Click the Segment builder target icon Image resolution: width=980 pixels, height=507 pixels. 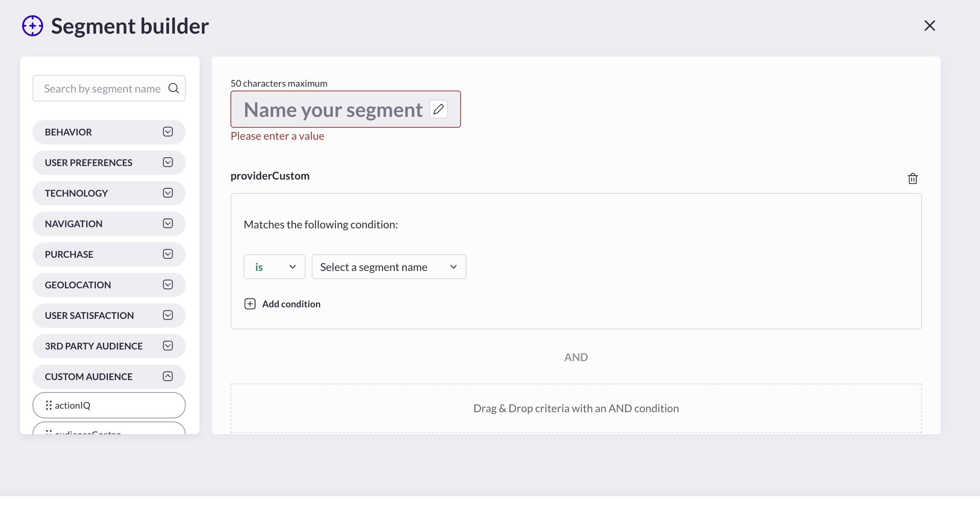[x=32, y=26]
